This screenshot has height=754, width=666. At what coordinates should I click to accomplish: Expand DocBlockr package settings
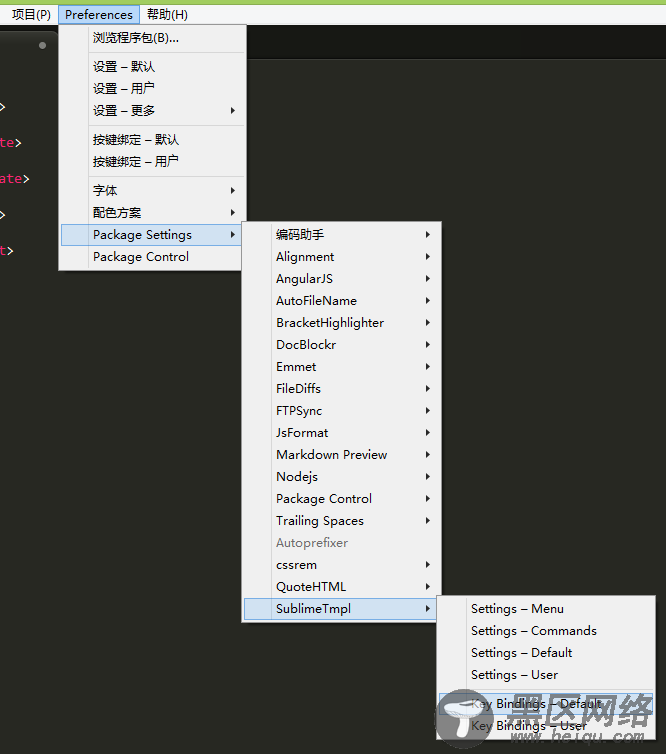point(341,345)
